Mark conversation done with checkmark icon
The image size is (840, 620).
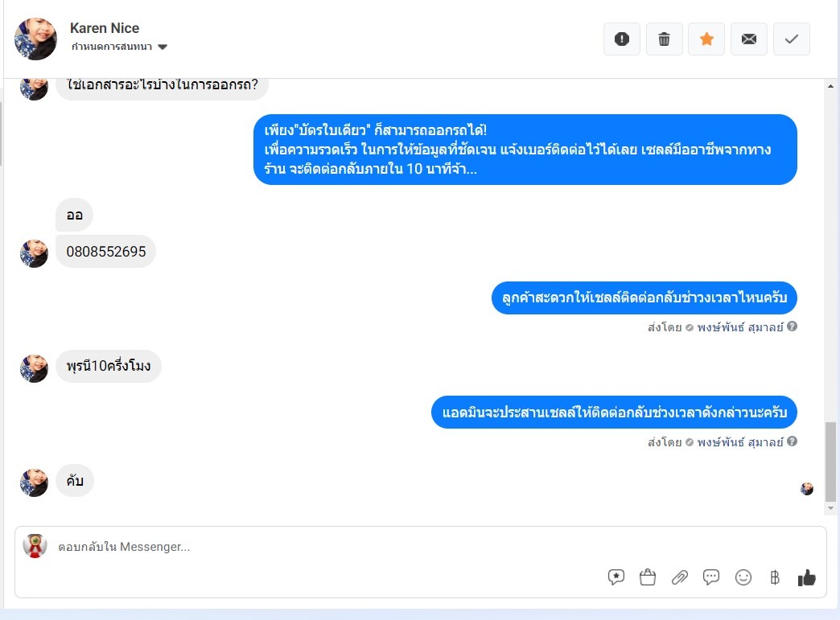[791, 39]
